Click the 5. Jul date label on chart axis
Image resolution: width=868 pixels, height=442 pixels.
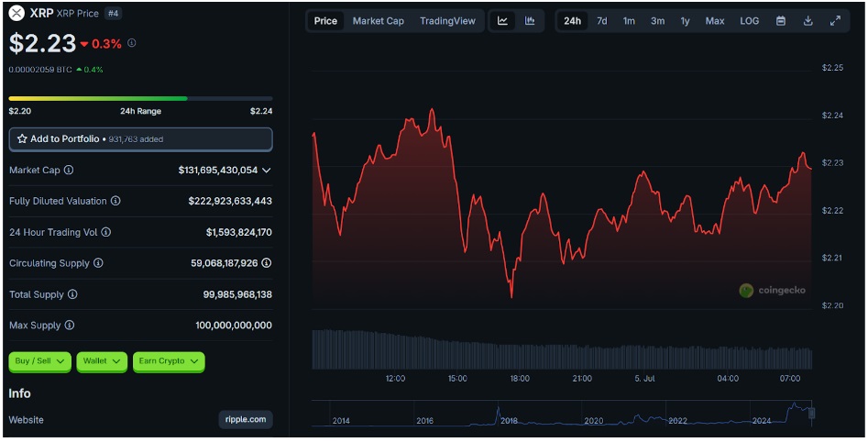pyautogui.click(x=644, y=379)
